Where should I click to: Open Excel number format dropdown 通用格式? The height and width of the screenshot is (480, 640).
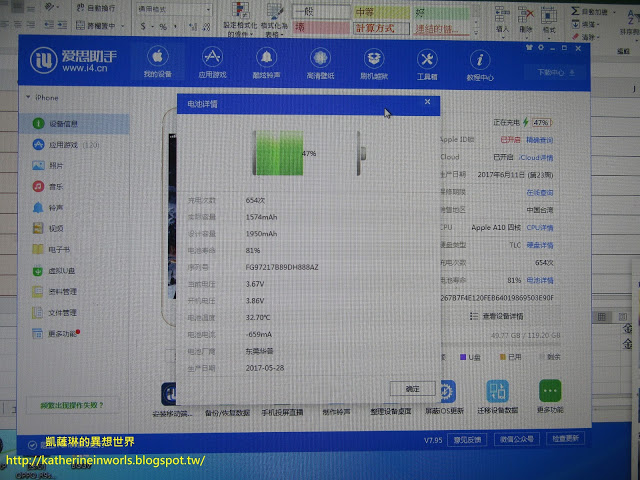pyautogui.click(x=166, y=6)
